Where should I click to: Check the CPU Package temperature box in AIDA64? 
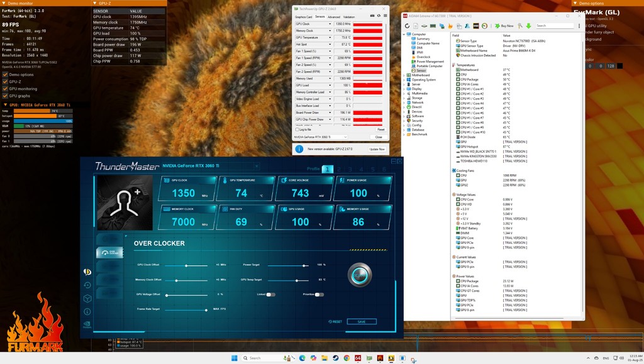click(458, 79)
